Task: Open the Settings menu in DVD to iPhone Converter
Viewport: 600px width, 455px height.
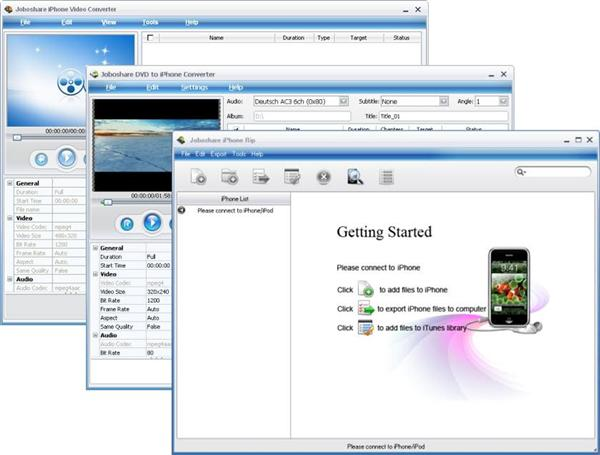Action: [194, 87]
